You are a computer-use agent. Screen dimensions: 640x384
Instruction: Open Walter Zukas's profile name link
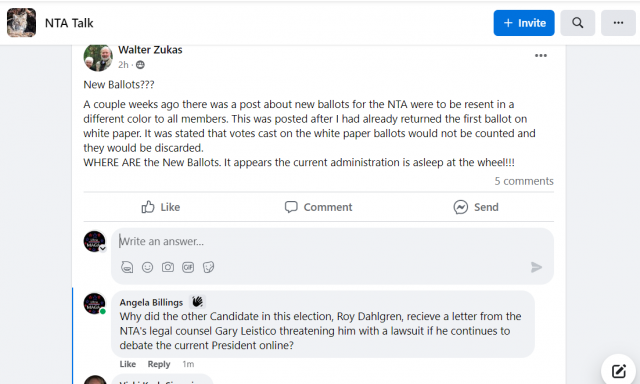point(150,50)
